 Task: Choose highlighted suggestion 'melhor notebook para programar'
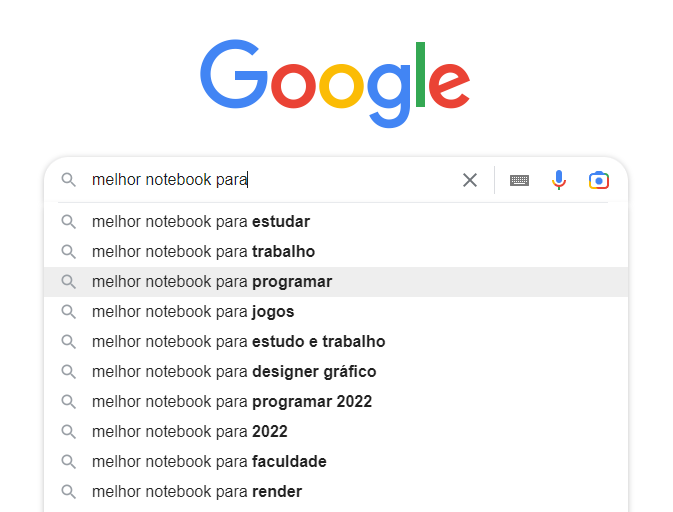click(x=336, y=282)
